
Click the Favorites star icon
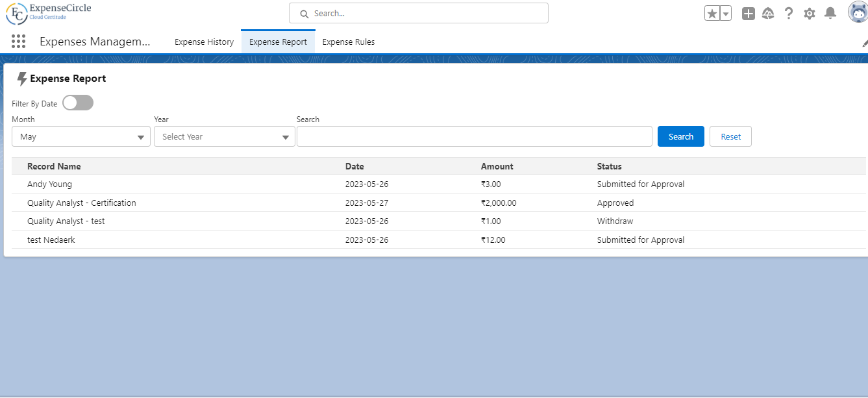coord(712,14)
